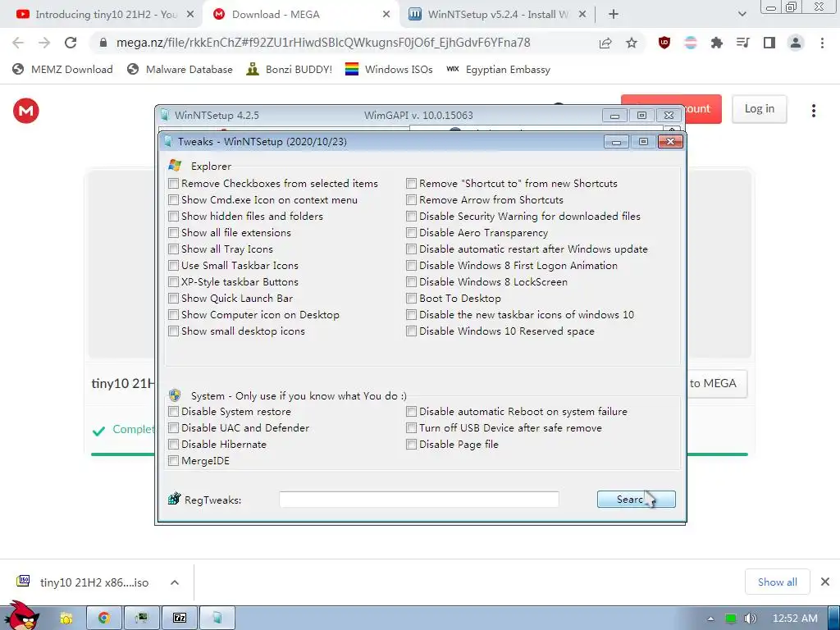Switch to Introducing tiny10 21H2 YouTube tab

coord(102,15)
